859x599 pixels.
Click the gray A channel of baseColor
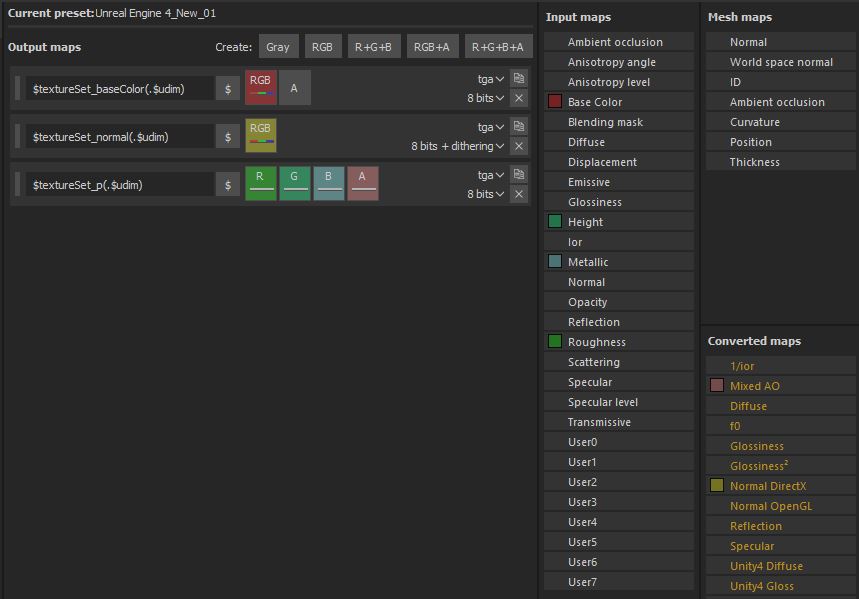tap(295, 87)
